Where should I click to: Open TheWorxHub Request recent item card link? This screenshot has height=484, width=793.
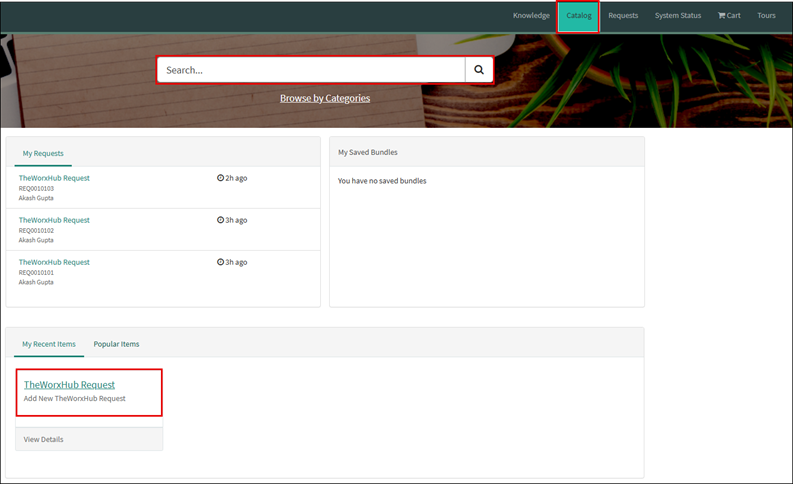[x=69, y=385]
